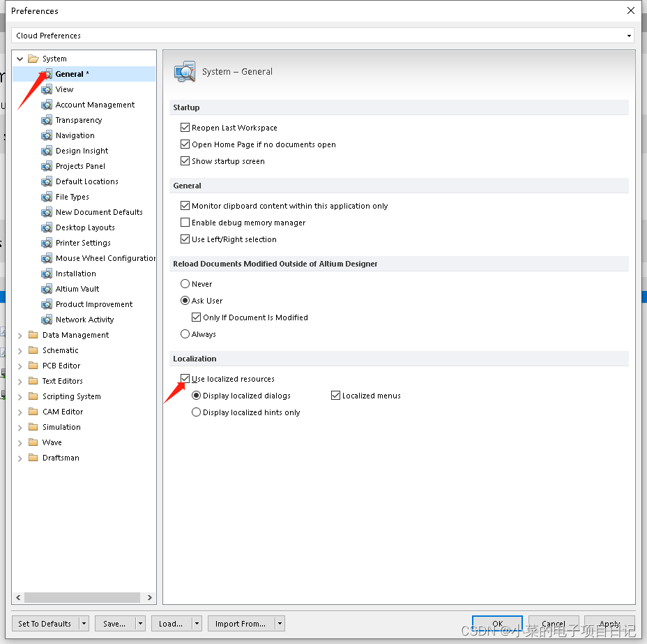The image size is (647, 644).
Task: Uncheck Use localized resources checkbox
Action: (185, 379)
